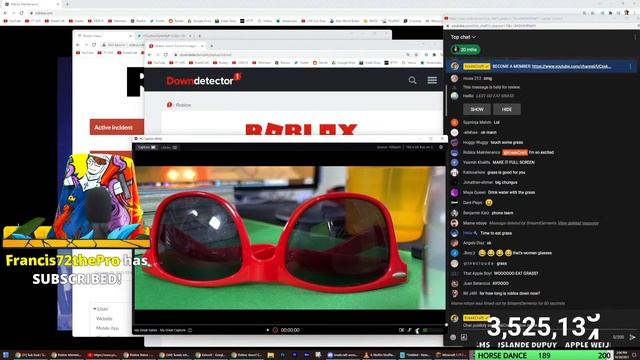Click the Capture tab in 4K Capture Utility
This screenshot has width=640, height=360.
(147, 147)
